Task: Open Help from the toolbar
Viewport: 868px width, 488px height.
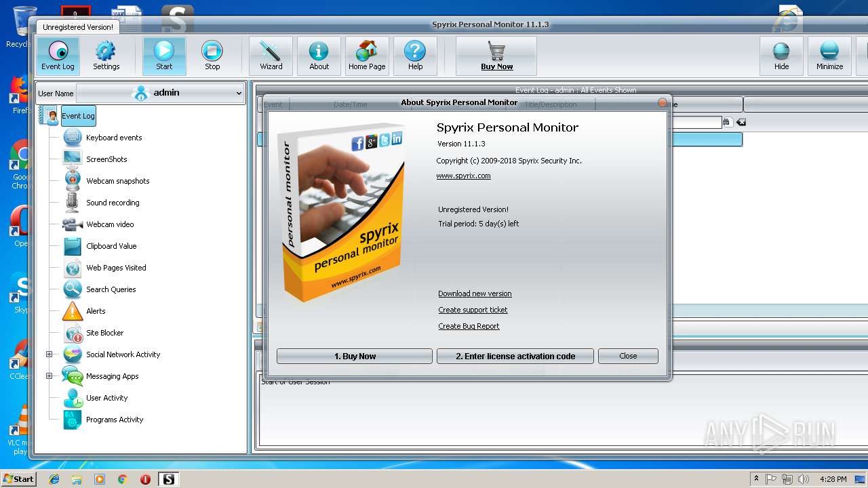Action: click(415, 56)
